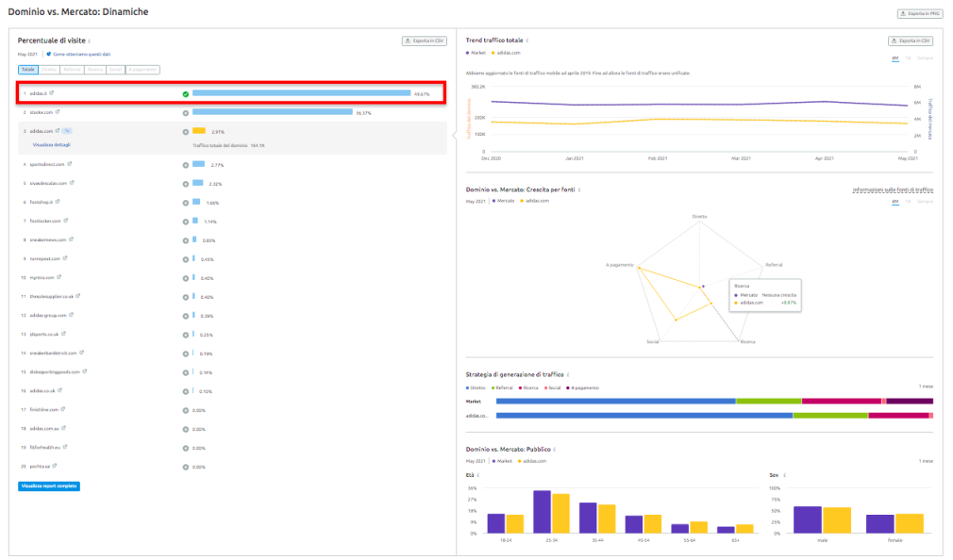
Task: Select the Totale traffic tab
Action: [x=28, y=69]
